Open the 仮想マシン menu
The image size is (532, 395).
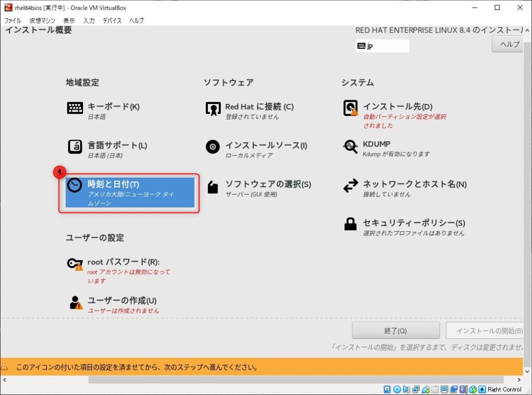pos(42,21)
